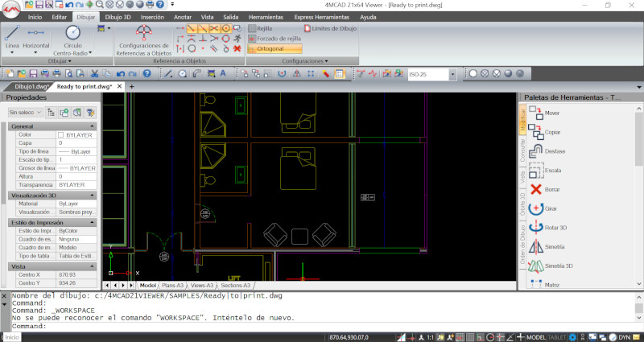Collapse the General properties section
This screenshot has height=342, width=644.
click(x=93, y=126)
